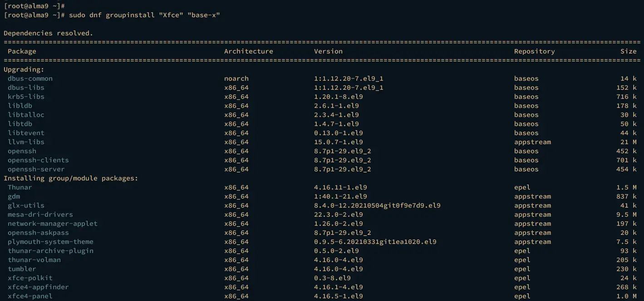
Task: Select the 'xfce-polkit' package name
Action: (x=30, y=278)
